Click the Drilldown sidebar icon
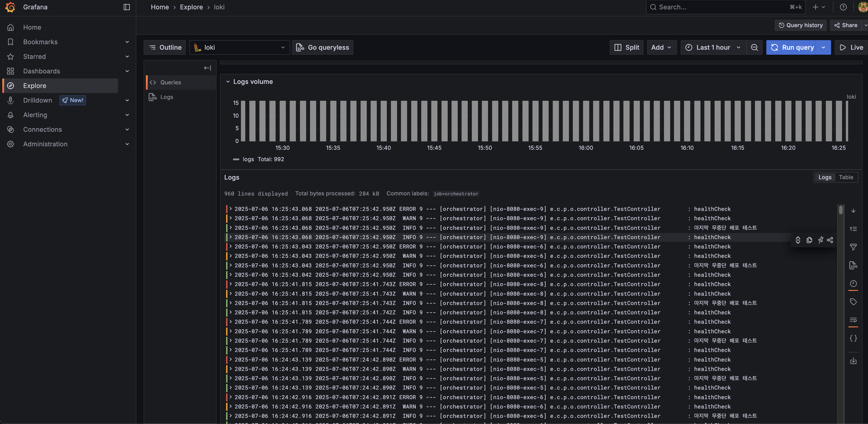The width and height of the screenshot is (868, 424). (x=10, y=100)
